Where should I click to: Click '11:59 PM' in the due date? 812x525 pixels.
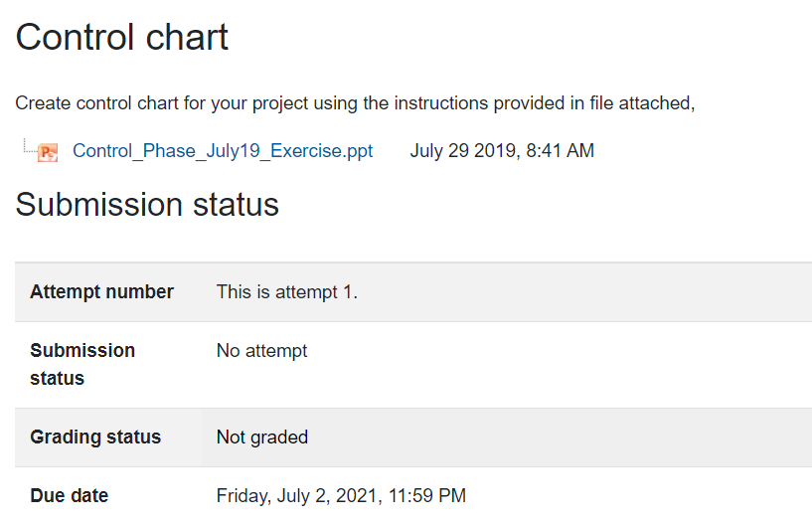(x=427, y=496)
